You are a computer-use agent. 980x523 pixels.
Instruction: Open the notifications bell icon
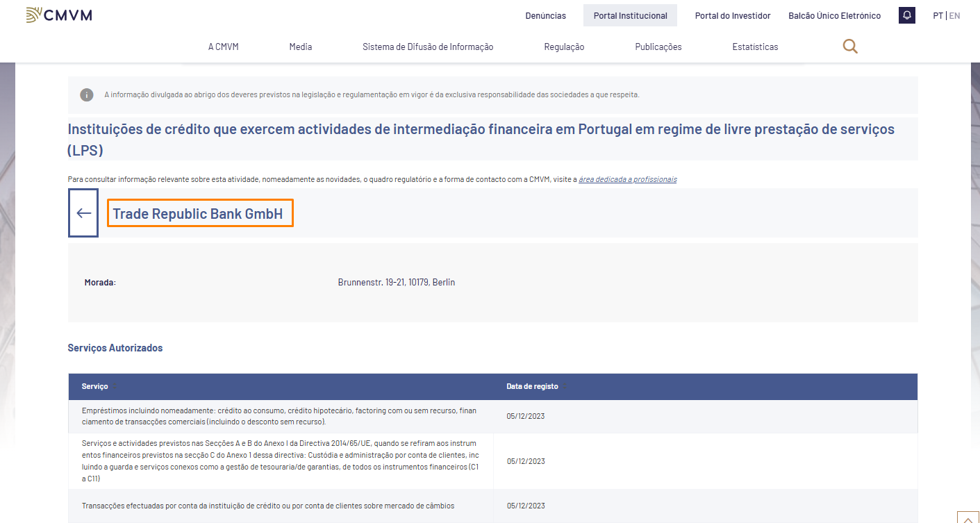906,15
